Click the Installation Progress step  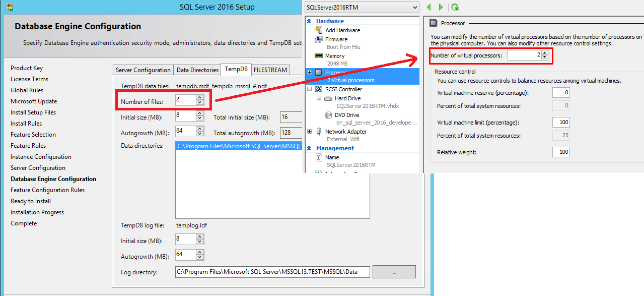click(37, 212)
